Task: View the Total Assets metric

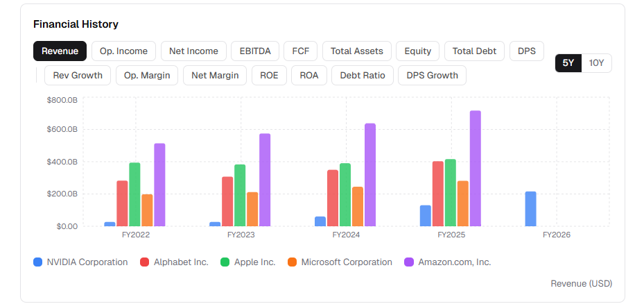Action: tap(357, 51)
